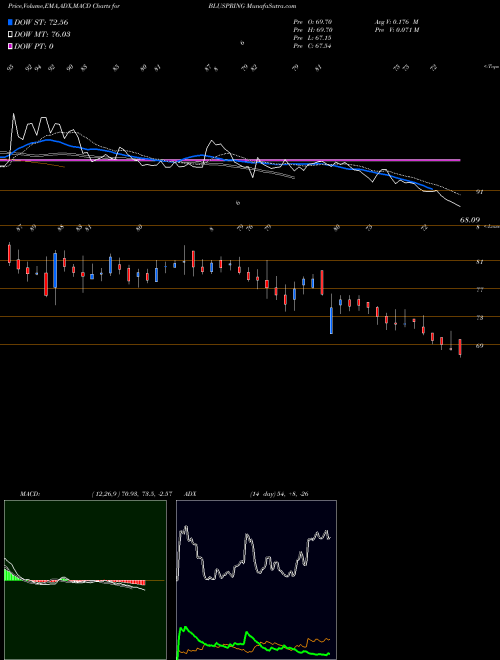Select the 'DOW MT: 76.03' label
This screenshot has height=660, width=500.
coord(42,35)
